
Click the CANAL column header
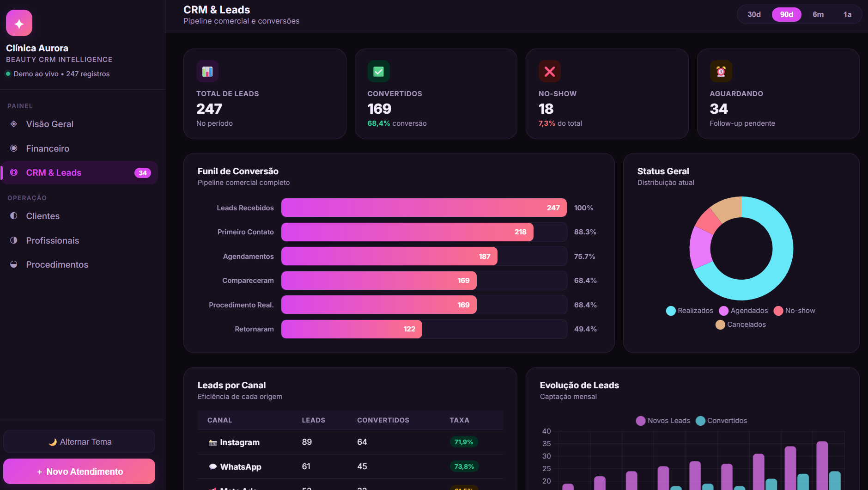click(x=219, y=420)
